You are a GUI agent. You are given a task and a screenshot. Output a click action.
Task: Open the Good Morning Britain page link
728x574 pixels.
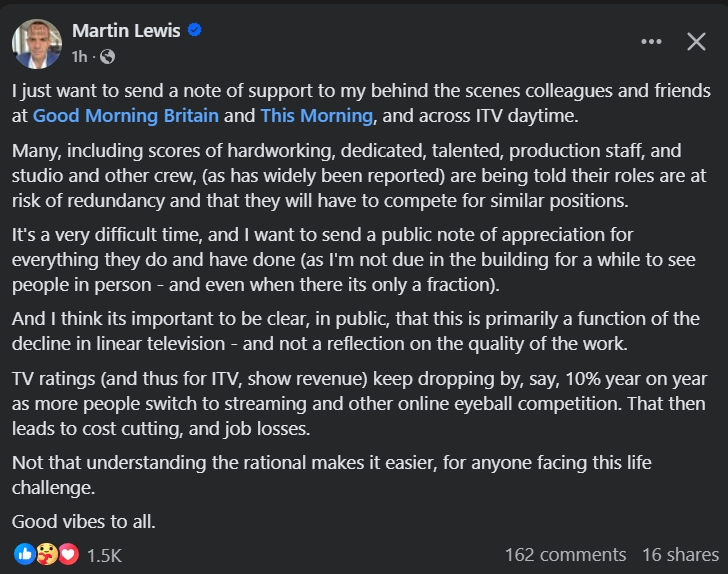(x=126, y=115)
